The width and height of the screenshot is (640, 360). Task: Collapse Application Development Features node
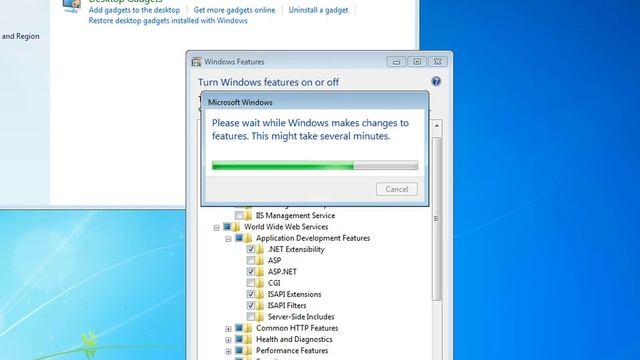point(229,239)
